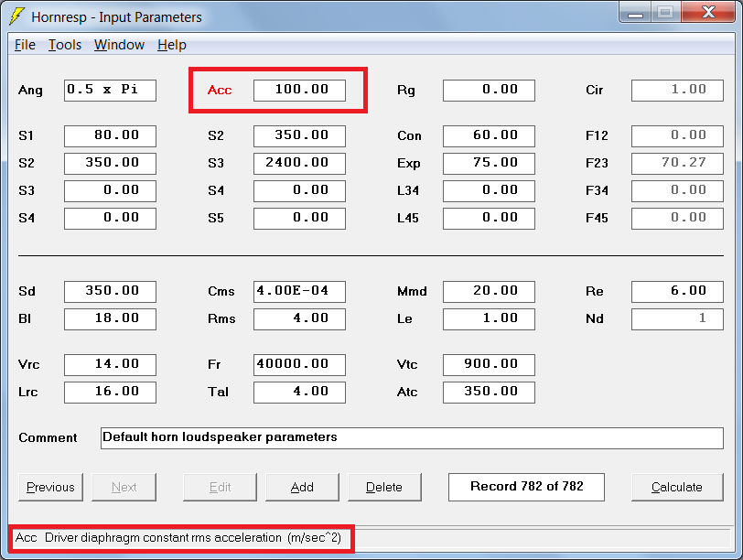
Task: Click the Cir label
Action: pyautogui.click(x=594, y=90)
